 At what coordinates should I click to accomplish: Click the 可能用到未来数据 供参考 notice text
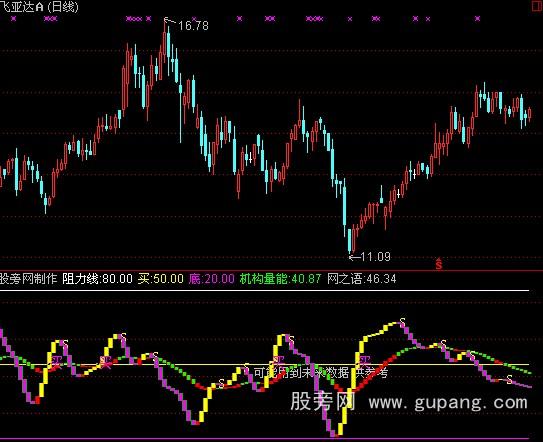coord(321,372)
